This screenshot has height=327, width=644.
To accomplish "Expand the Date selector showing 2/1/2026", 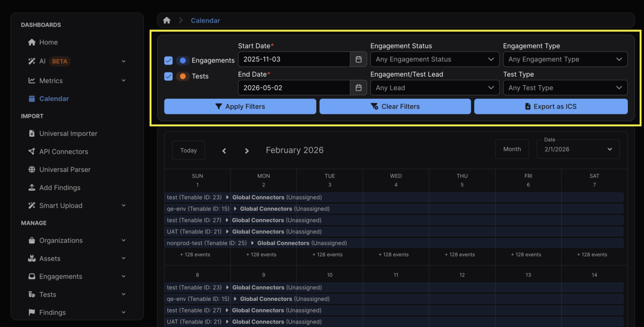I will [x=578, y=149].
